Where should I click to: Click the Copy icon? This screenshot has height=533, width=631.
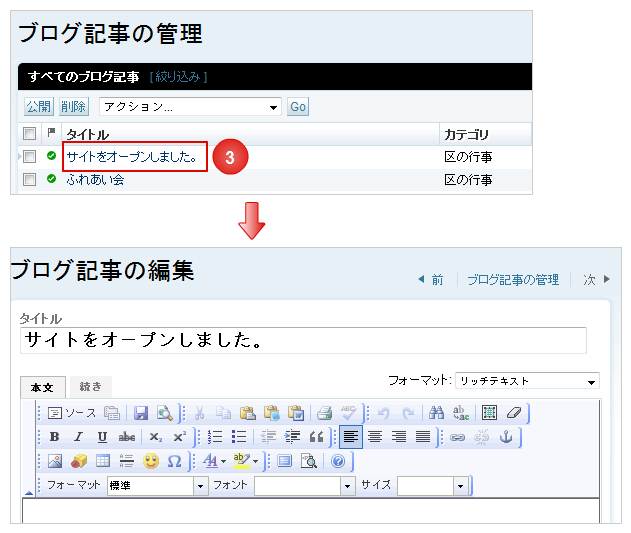[223, 413]
